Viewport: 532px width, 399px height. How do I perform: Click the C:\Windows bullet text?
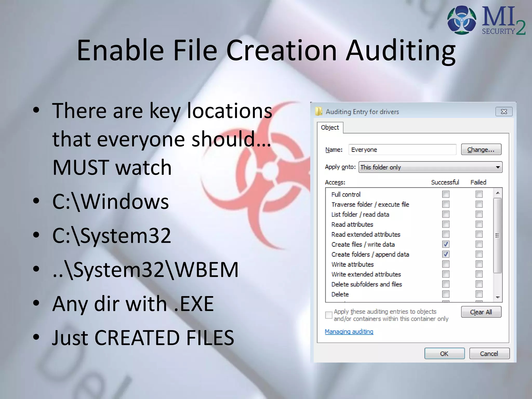[110, 202]
